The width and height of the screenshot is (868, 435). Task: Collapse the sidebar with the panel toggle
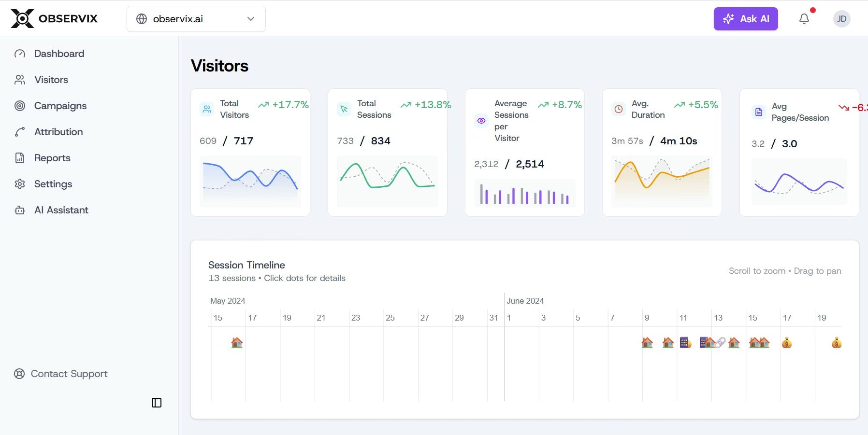156,402
